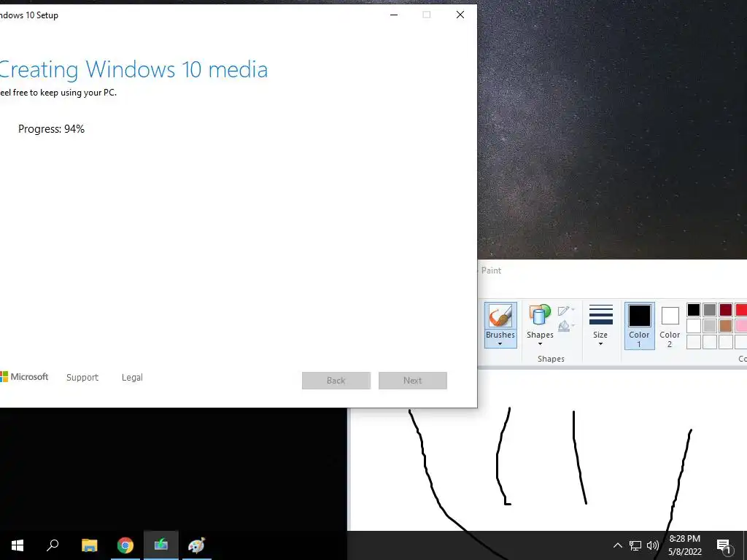The image size is (747, 560).
Task: Open the network status tray icon
Action: point(635,545)
